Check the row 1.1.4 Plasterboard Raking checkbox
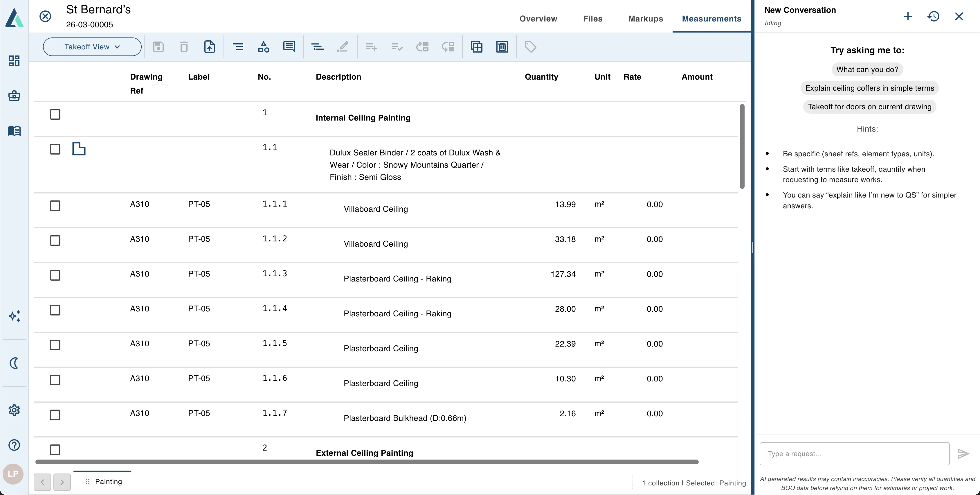980x495 pixels. point(55,310)
